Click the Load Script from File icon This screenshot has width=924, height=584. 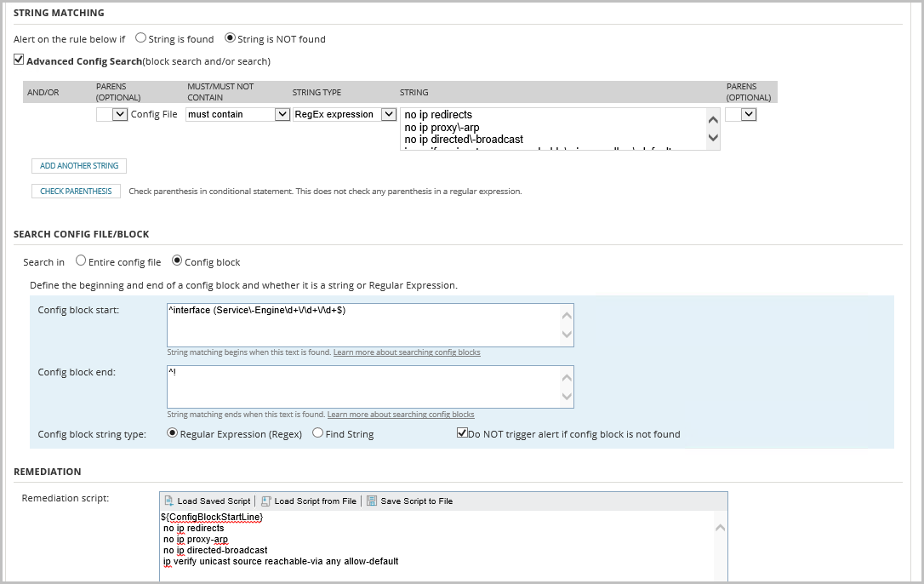pyautogui.click(x=265, y=501)
